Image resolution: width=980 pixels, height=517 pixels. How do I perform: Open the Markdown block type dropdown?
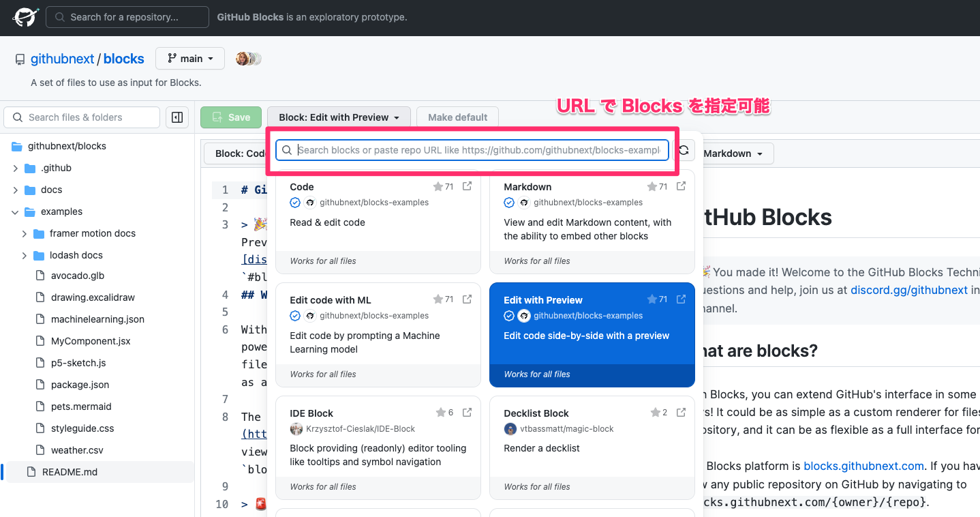pos(735,153)
